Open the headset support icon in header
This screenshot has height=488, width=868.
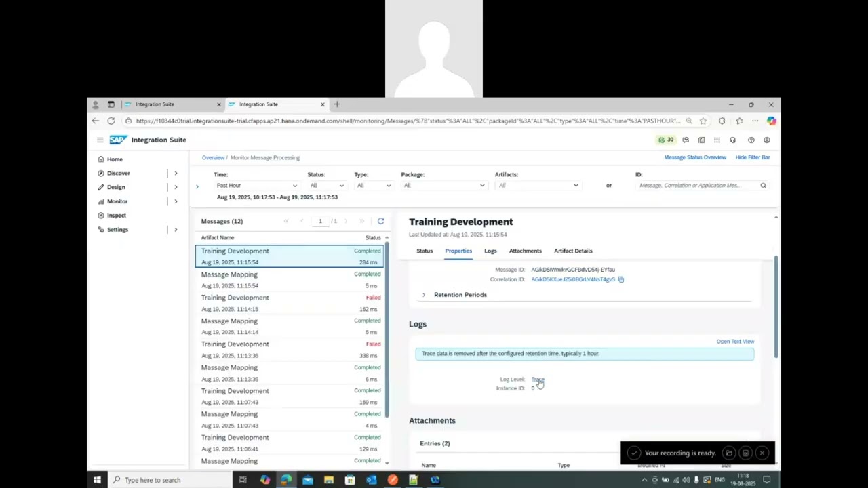click(x=732, y=140)
